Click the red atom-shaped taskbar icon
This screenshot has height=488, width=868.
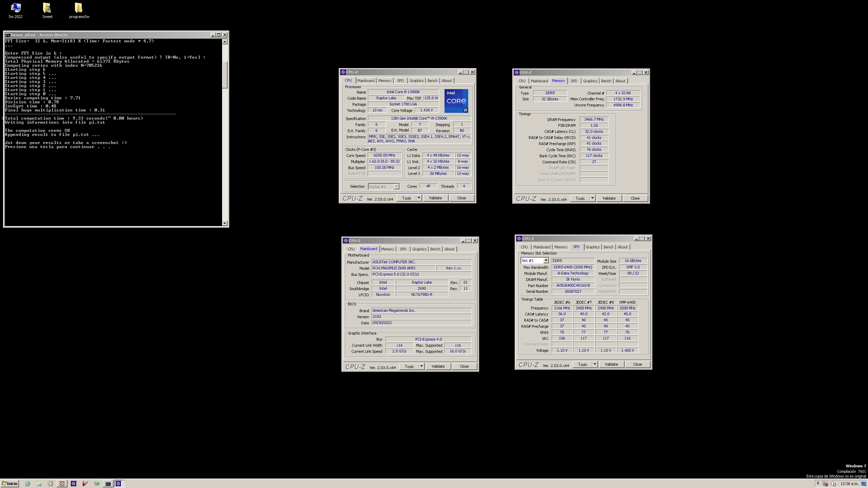62,484
